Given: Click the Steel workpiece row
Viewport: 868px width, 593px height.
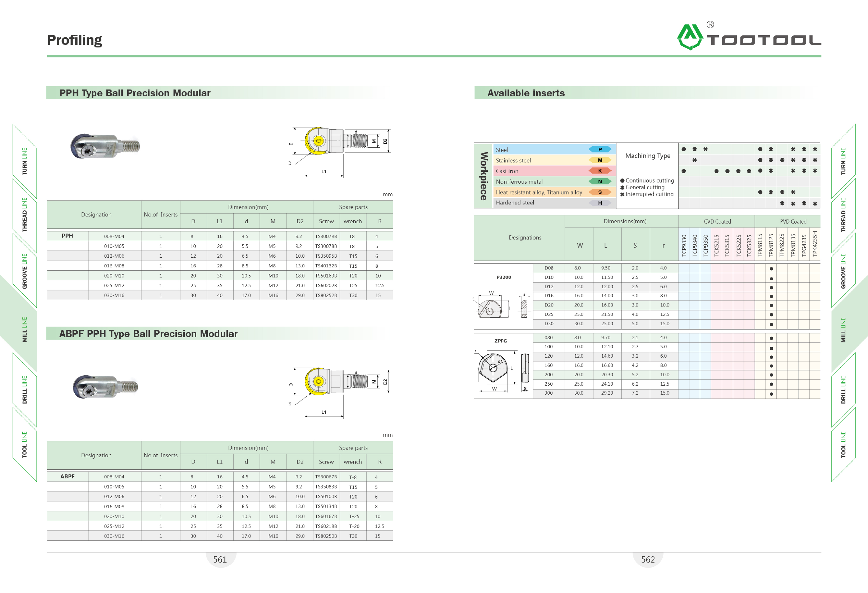Looking at the screenshot, I should [554, 150].
